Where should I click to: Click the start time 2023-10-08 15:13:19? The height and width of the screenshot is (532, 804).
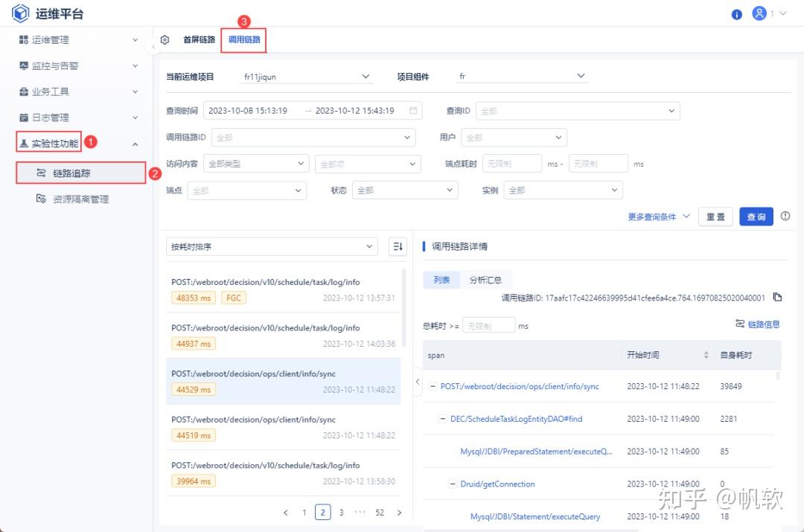[x=248, y=110]
